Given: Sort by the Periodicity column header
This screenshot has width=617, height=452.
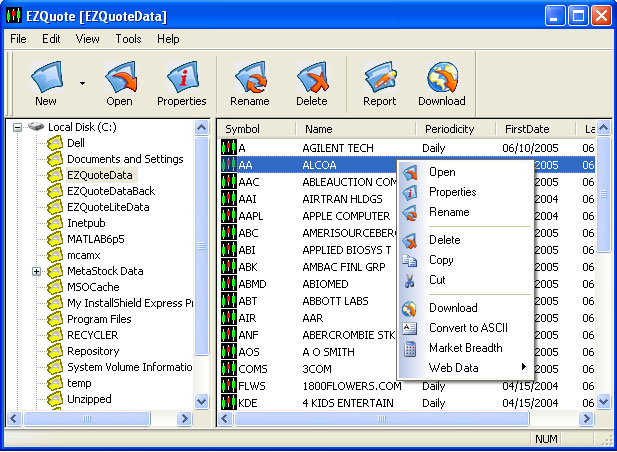Looking at the screenshot, I should (x=456, y=129).
